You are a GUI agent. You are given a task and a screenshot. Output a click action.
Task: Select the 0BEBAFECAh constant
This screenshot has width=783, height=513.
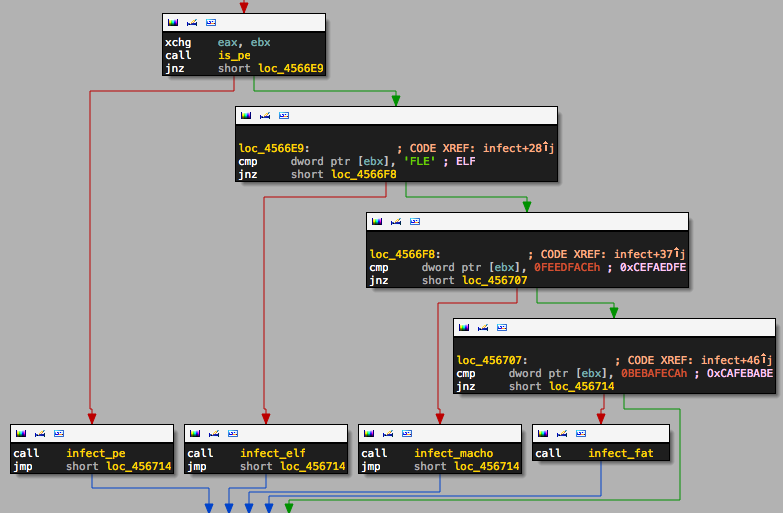[x=654, y=373]
